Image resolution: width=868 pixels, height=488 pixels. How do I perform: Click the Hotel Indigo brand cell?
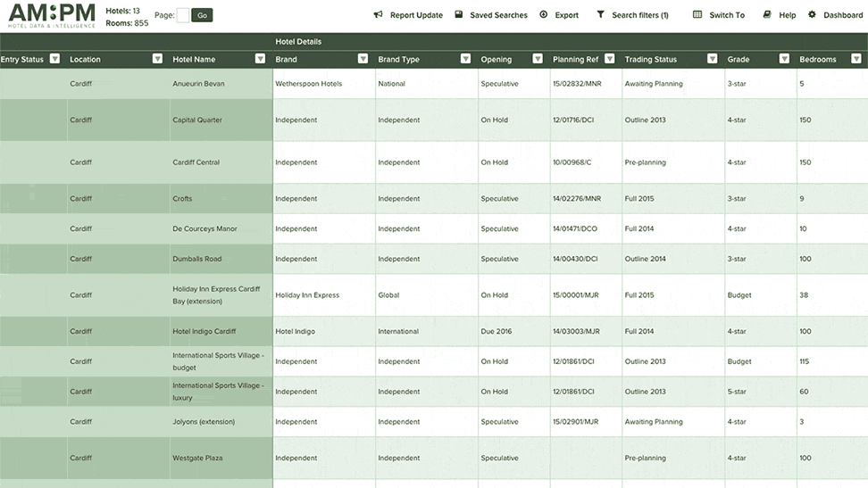pos(295,331)
